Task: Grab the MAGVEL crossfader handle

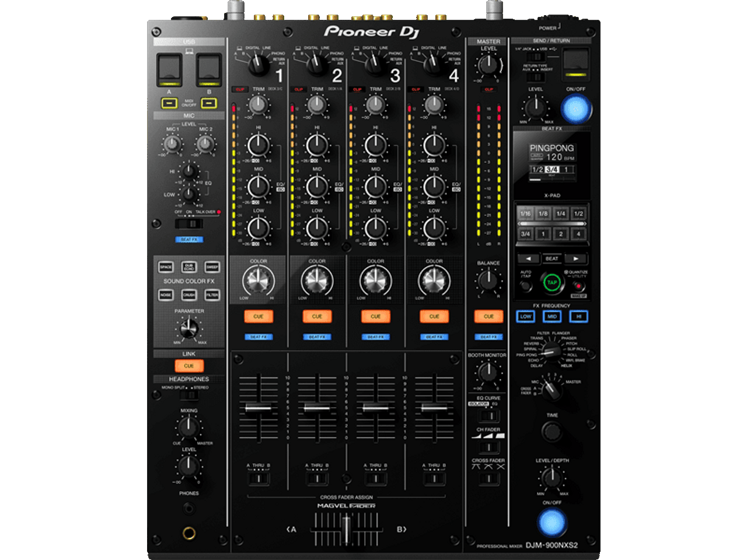Action: 346,528
